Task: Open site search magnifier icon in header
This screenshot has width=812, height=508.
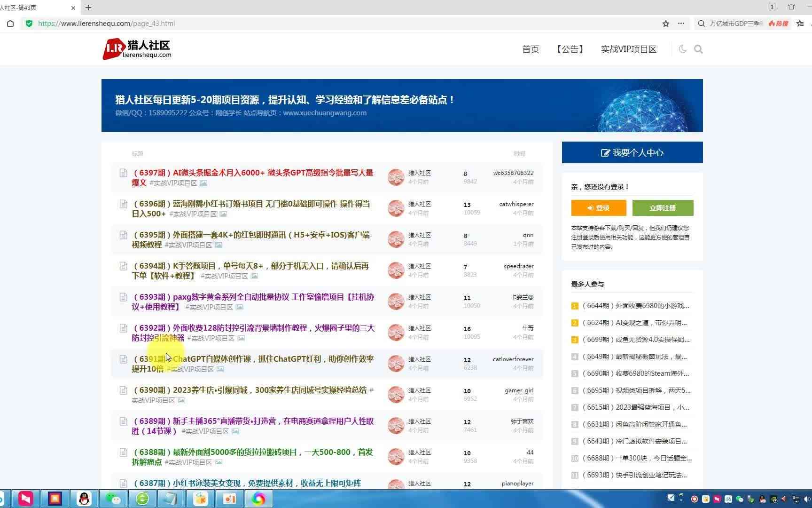Action: (698, 49)
